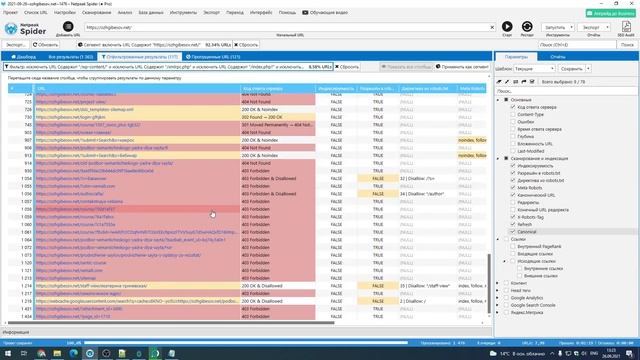Click the Restart crawl icon
The height and width of the screenshot is (360, 640).
pyautogui.click(x=527, y=27)
